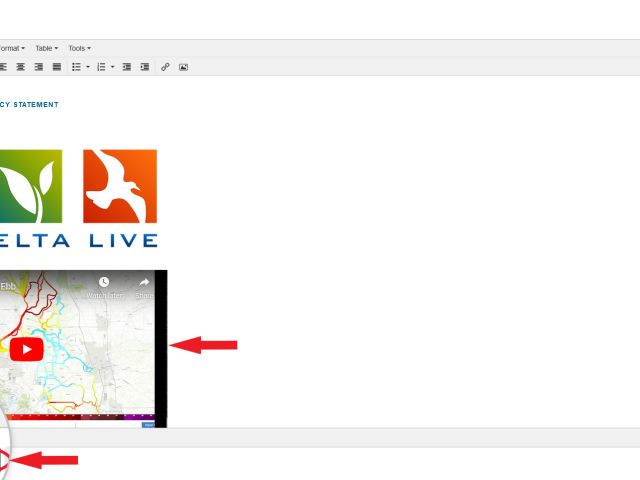Screen dimensions: 640x480
Task: Insert a numbered list
Action: pyautogui.click(x=101, y=67)
